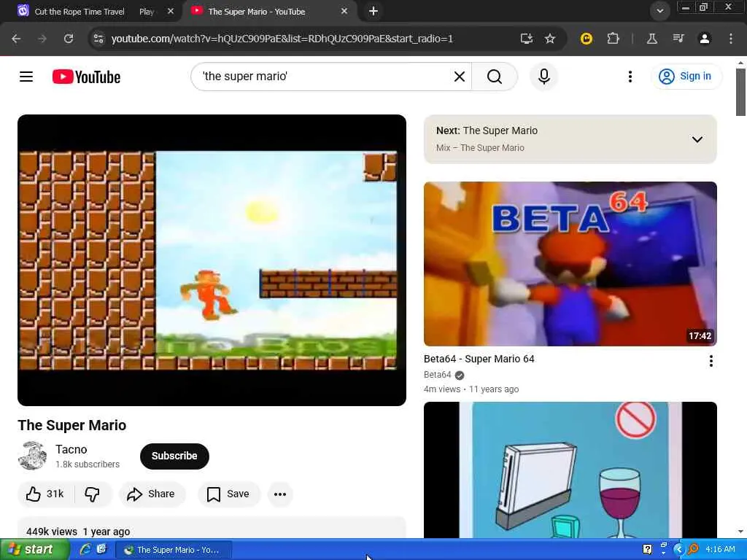Start voice search with the microphone
Viewport: 747px width, 560px height.
543,76
